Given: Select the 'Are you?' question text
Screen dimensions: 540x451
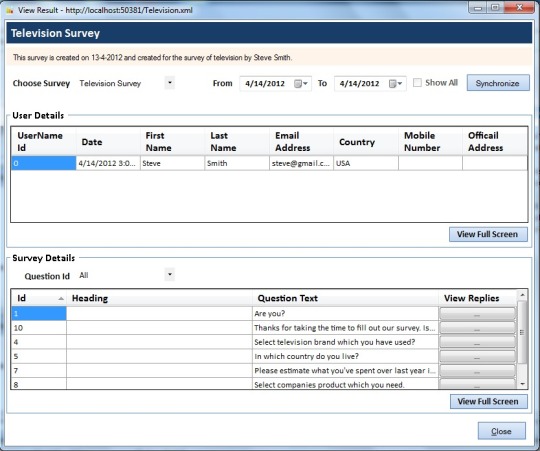Looking at the screenshot, I should pos(345,314).
